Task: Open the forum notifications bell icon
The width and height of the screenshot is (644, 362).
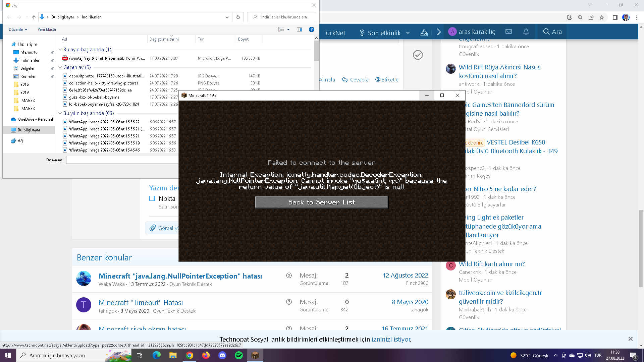Action: (x=526, y=32)
